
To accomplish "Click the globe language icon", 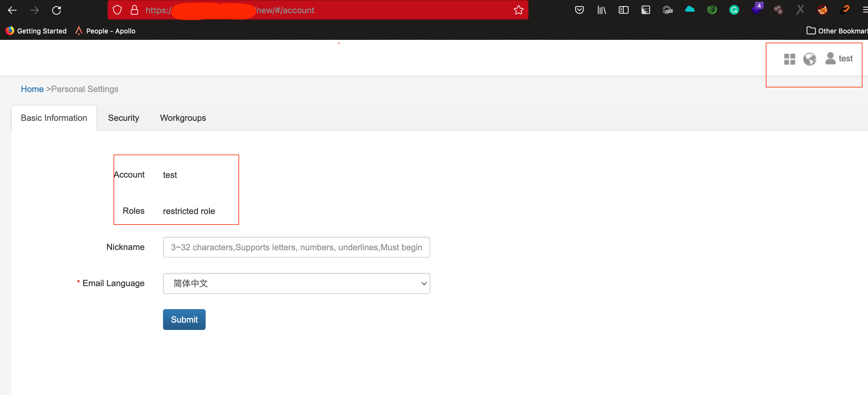I will [809, 59].
